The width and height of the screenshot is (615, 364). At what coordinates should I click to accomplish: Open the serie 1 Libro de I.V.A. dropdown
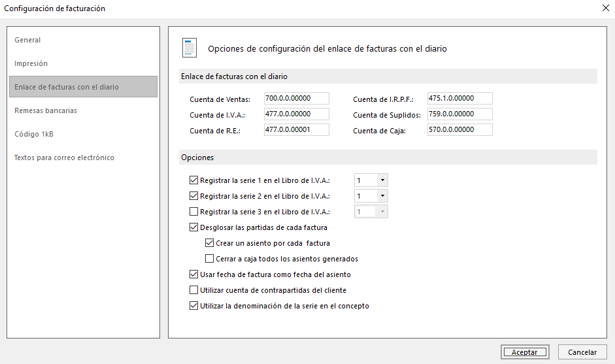[x=371, y=180]
